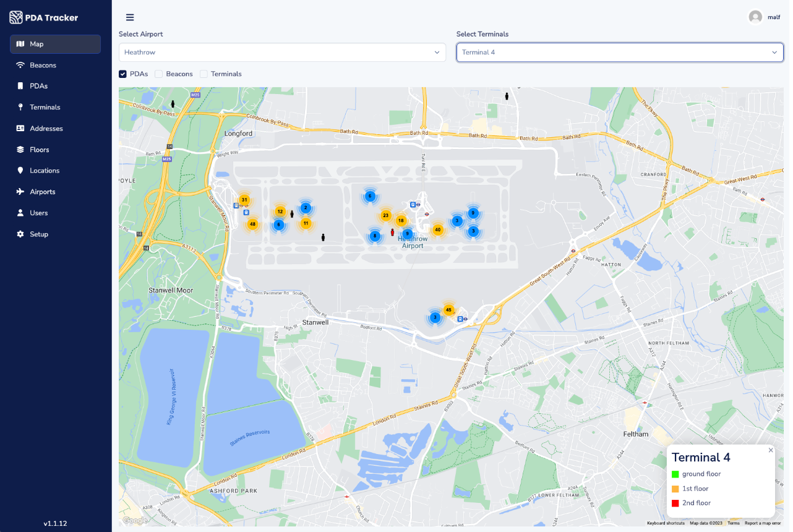This screenshot has height=532, width=793.
Task: Click the orange cluster marker labeled 45
Action: pos(449,310)
